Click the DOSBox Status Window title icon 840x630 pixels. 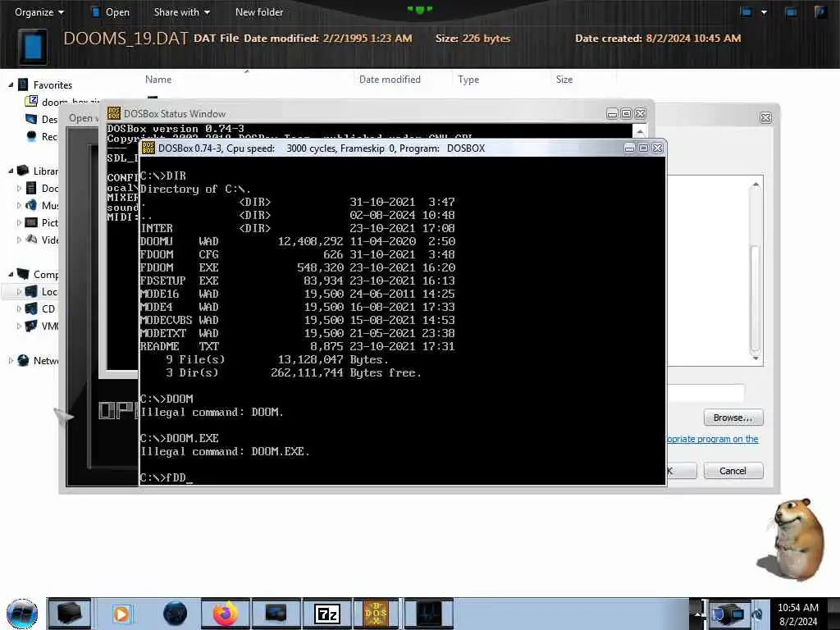pos(114,113)
